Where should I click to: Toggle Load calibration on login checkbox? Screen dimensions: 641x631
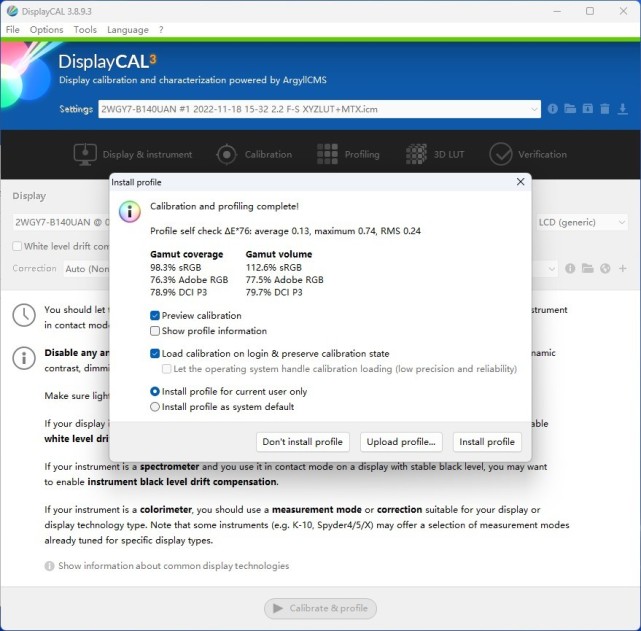pos(155,354)
